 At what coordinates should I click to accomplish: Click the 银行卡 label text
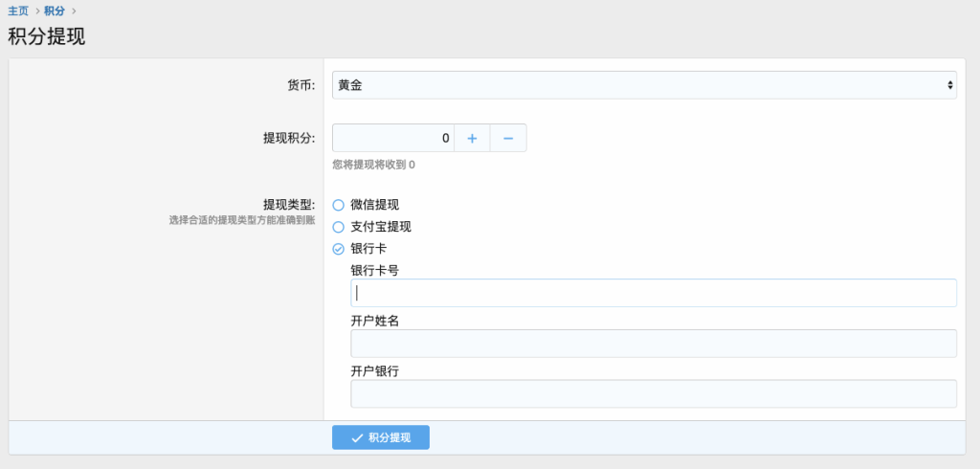pos(368,249)
